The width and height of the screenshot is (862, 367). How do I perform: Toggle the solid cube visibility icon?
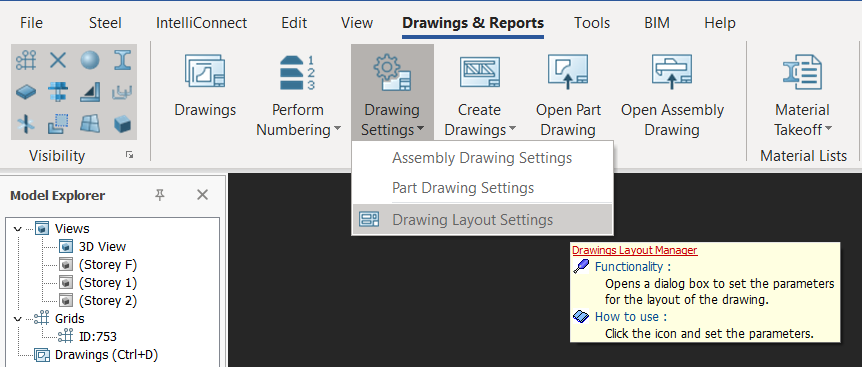pos(122,124)
